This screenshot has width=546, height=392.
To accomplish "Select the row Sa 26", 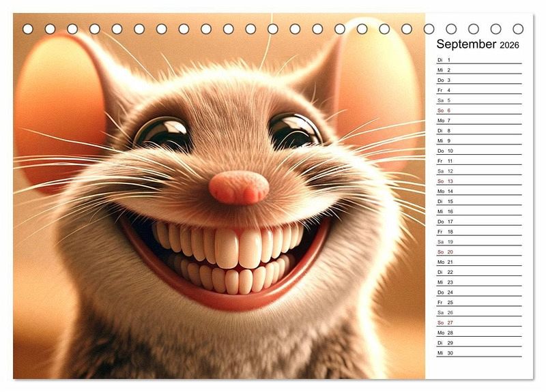I will coord(479,312).
